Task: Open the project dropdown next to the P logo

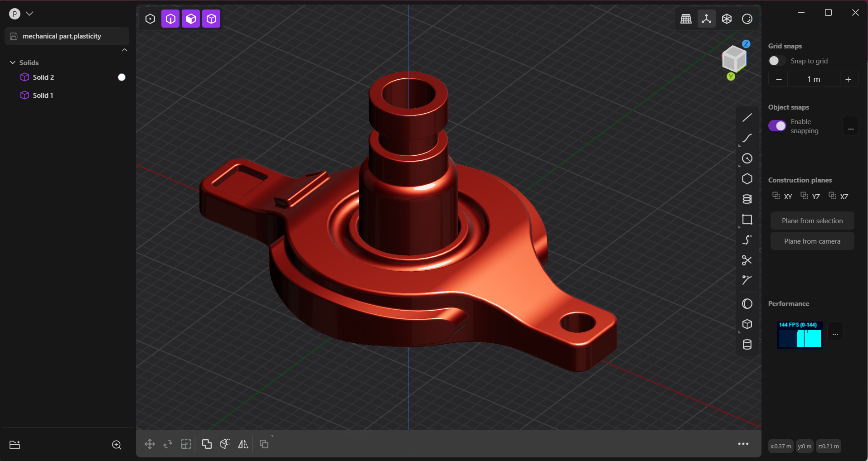Action: 29,13
